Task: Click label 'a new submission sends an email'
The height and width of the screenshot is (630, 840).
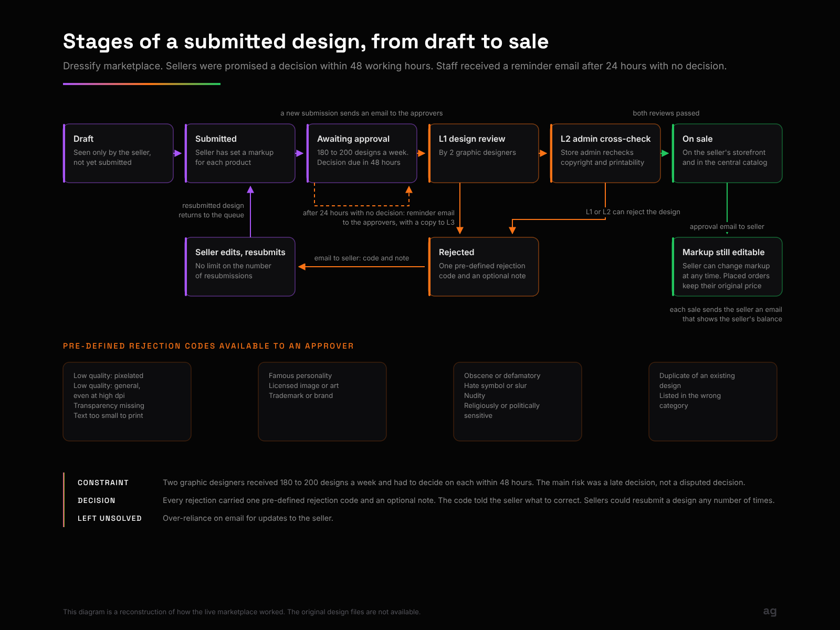Action: pos(361,113)
